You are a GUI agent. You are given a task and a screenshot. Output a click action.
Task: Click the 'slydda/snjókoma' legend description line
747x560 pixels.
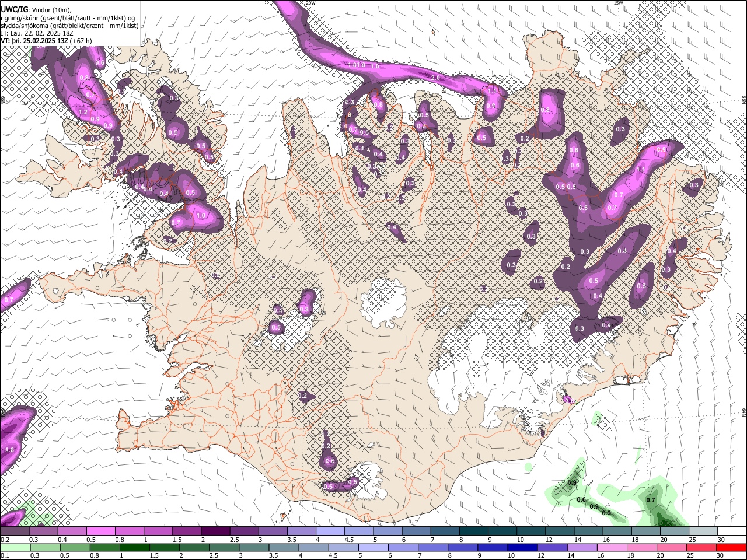pos(70,26)
